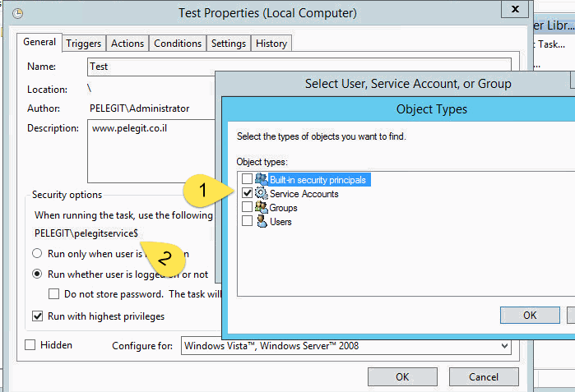Image resolution: width=575 pixels, height=392 pixels.
Task: Click the Groups icon in object types
Action: point(261,207)
